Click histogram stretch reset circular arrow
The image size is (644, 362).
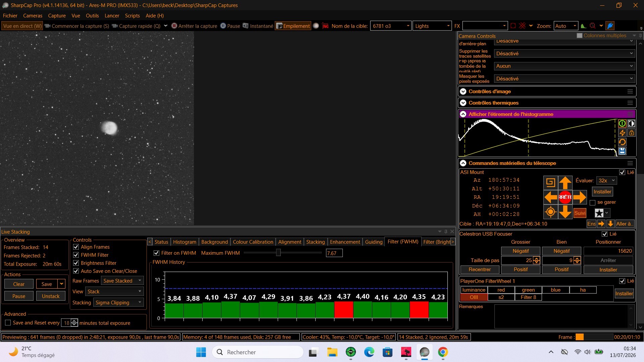622,142
